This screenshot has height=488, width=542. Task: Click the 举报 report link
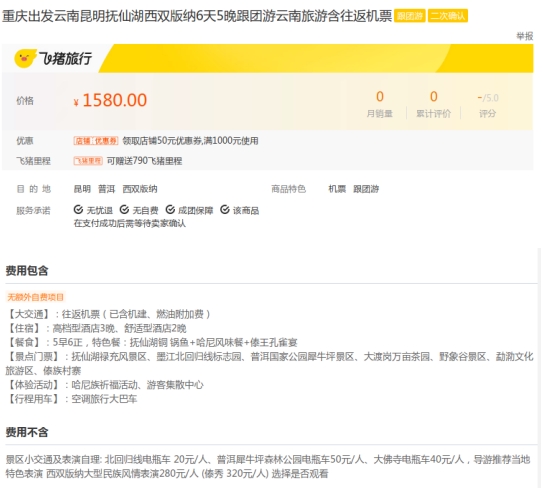pos(524,36)
